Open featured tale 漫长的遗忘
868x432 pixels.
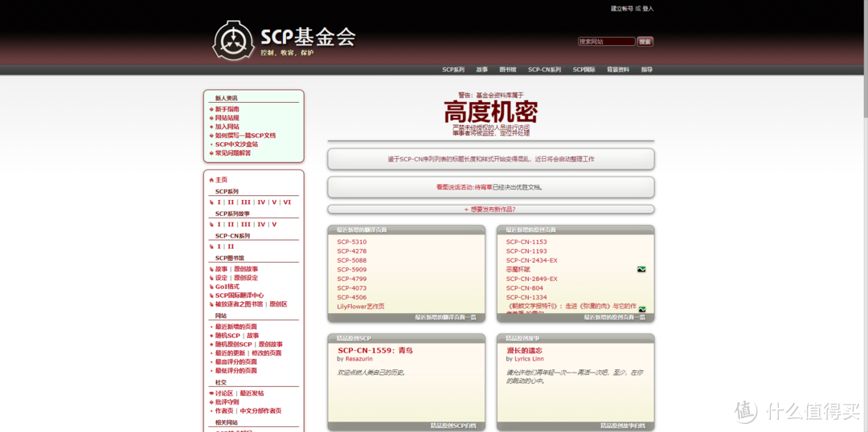click(524, 350)
